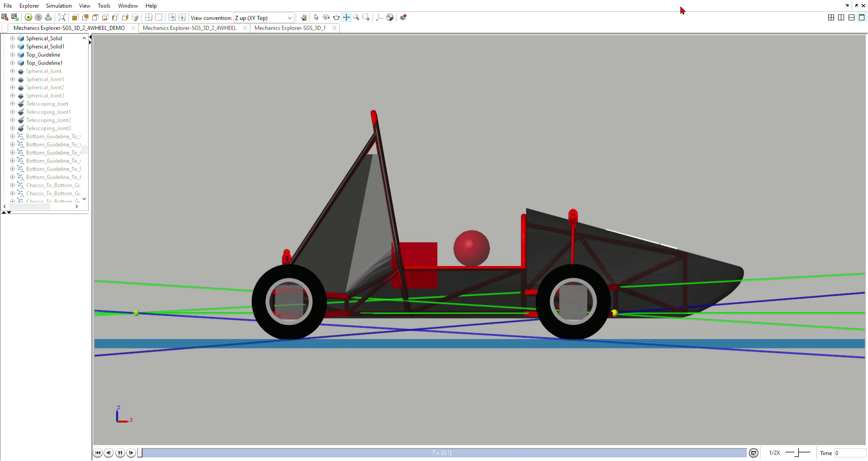Image resolution: width=868 pixels, height=461 pixels.
Task: Toggle center of mass display icon
Action: pos(390,18)
